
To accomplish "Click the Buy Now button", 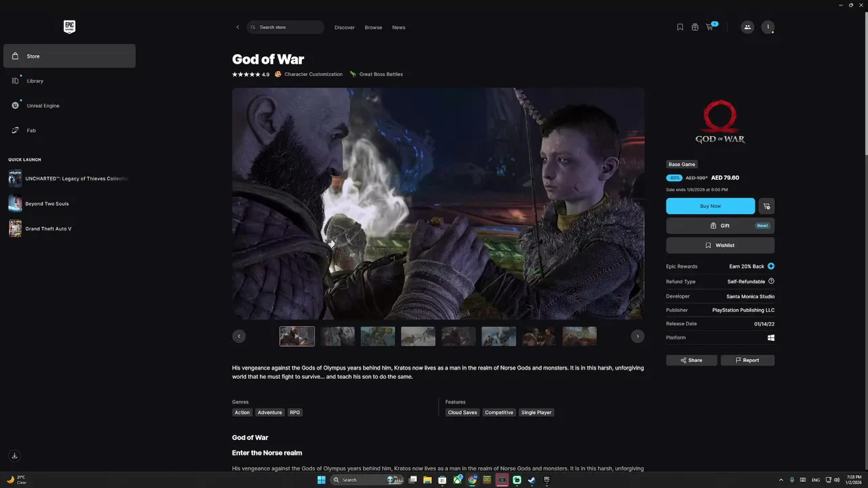I will tap(710, 206).
